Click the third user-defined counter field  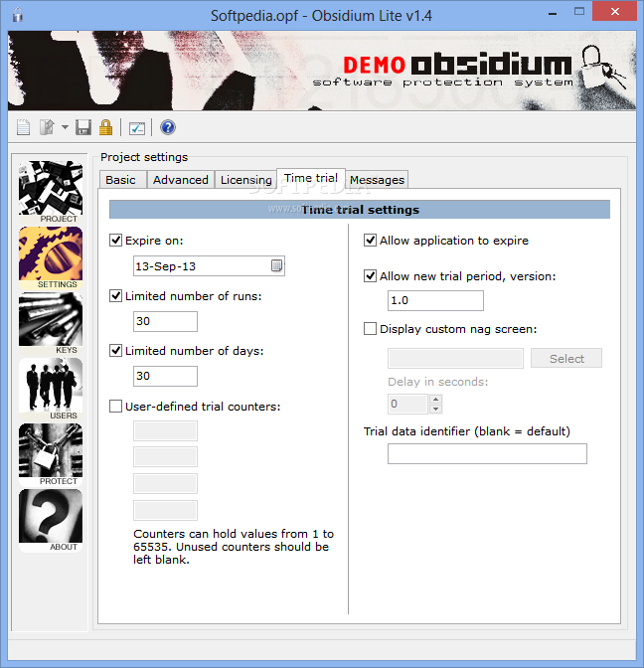tap(165, 483)
